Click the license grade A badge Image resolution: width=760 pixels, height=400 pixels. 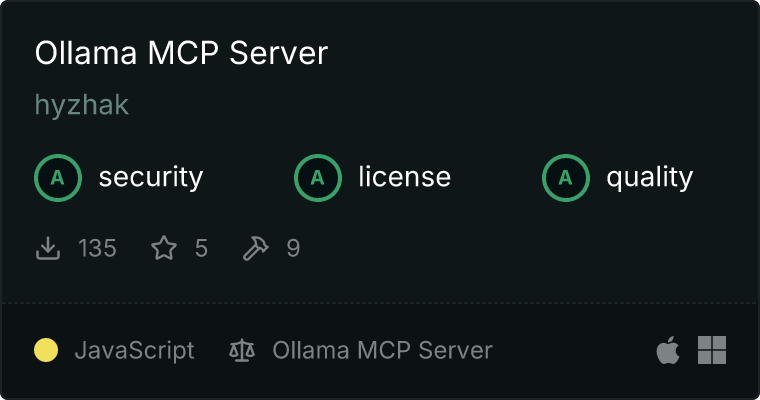[318, 178]
